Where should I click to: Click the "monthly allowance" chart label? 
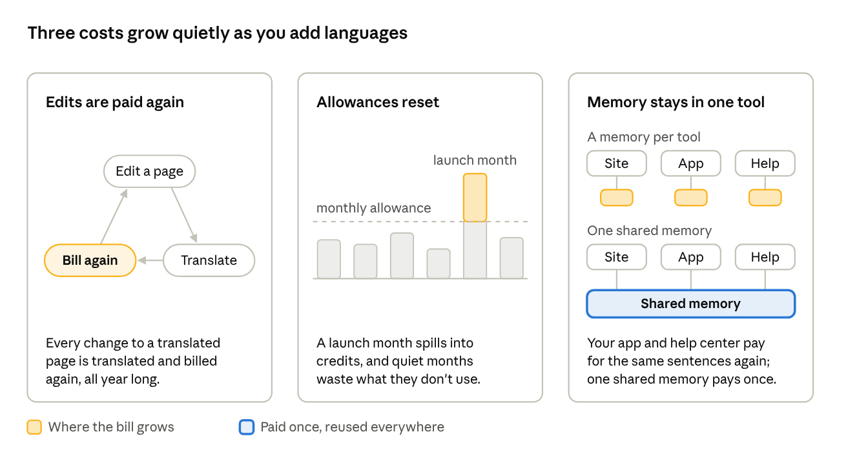tap(373, 208)
